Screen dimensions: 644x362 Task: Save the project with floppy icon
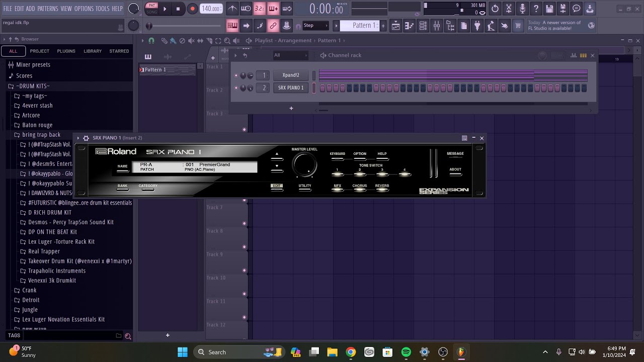point(549,9)
